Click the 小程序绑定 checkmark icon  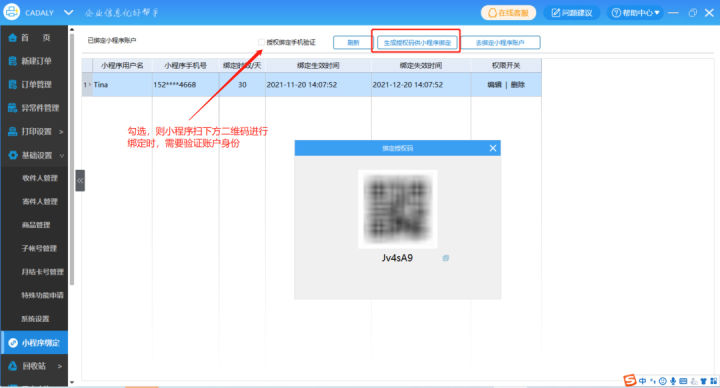[13, 343]
